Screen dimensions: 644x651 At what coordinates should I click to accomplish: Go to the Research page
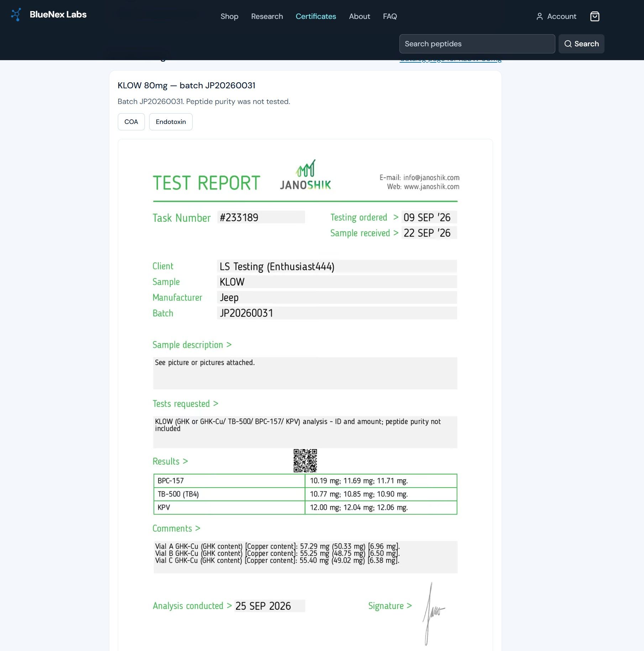point(267,16)
